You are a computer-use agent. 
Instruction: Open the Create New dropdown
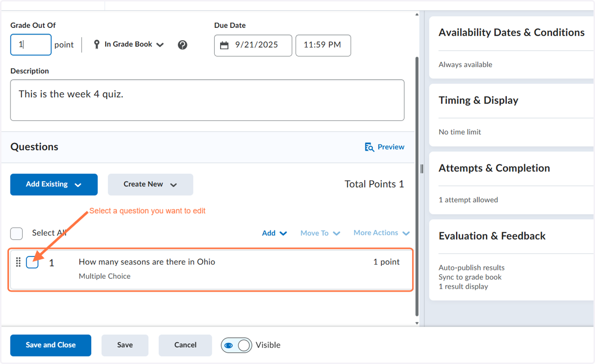[x=150, y=184]
